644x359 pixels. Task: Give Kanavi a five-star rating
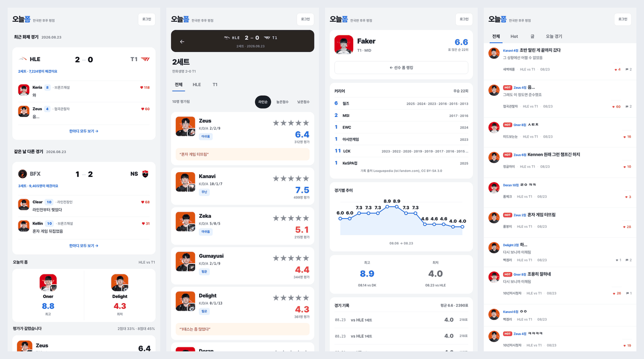pos(306,178)
